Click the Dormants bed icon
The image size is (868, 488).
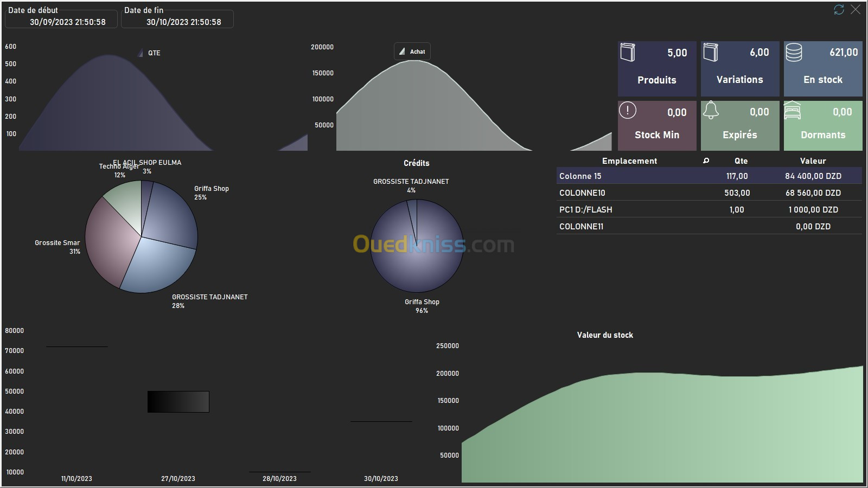coord(793,111)
